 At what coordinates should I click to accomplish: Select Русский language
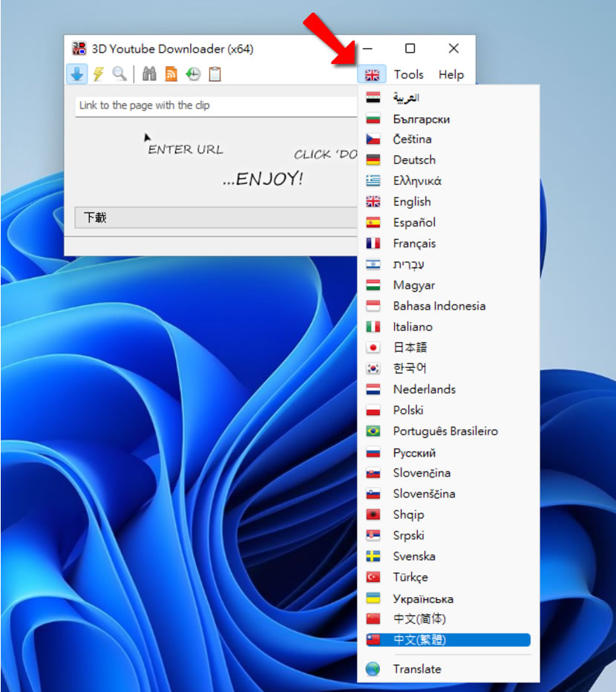[x=448, y=452]
